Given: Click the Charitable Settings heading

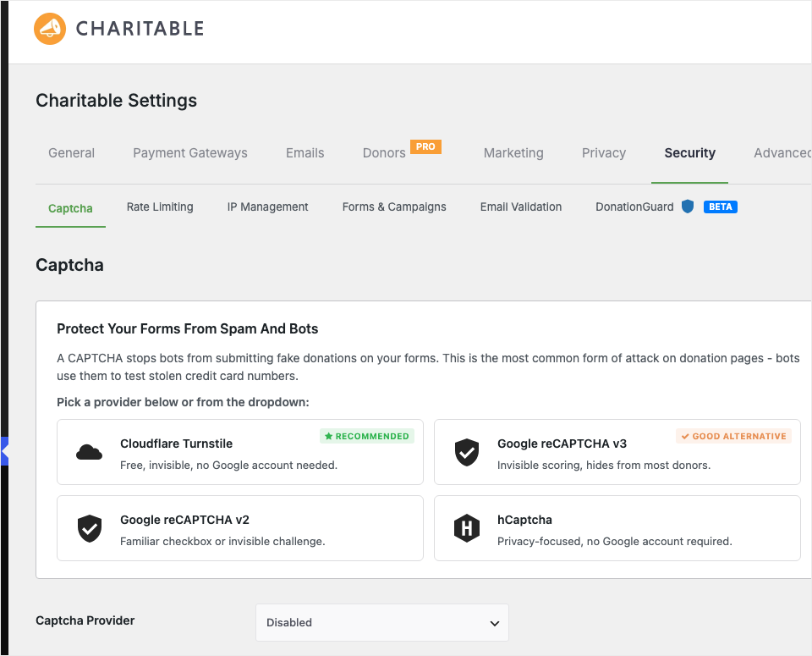Looking at the screenshot, I should tap(117, 100).
